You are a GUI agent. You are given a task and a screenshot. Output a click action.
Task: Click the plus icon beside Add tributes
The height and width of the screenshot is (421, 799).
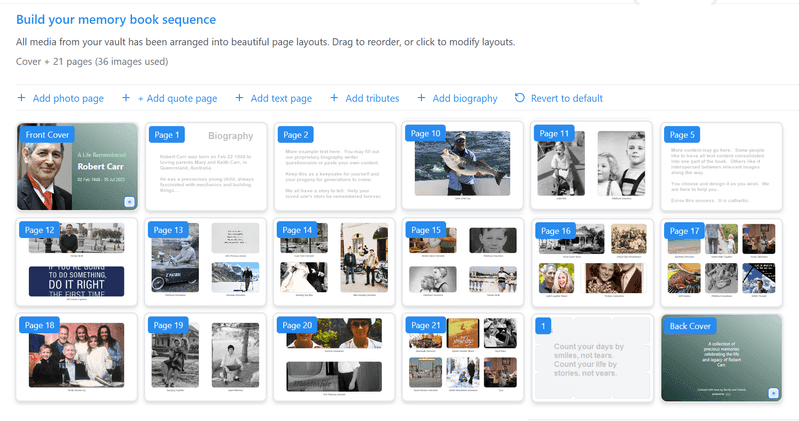(x=334, y=98)
